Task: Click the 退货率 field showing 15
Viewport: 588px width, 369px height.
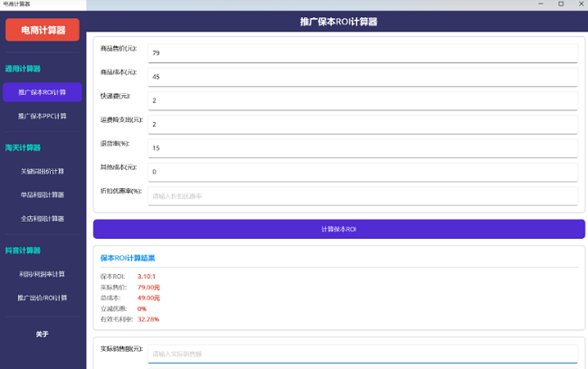Action: tap(362, 147)
